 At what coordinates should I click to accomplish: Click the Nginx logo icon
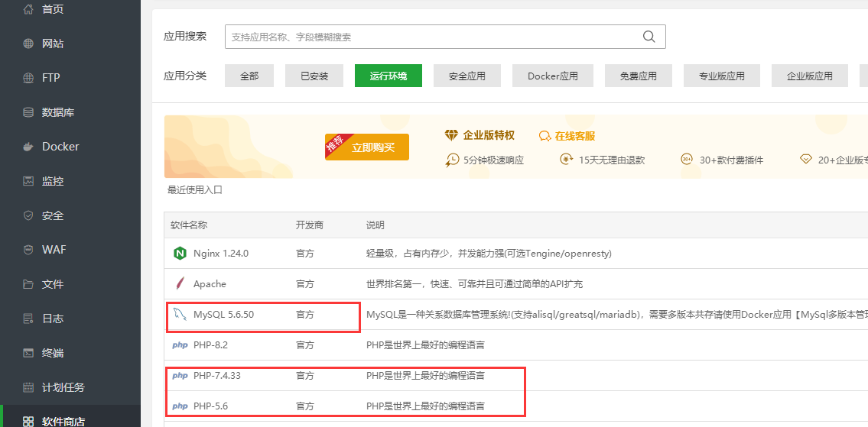(180, 254)
